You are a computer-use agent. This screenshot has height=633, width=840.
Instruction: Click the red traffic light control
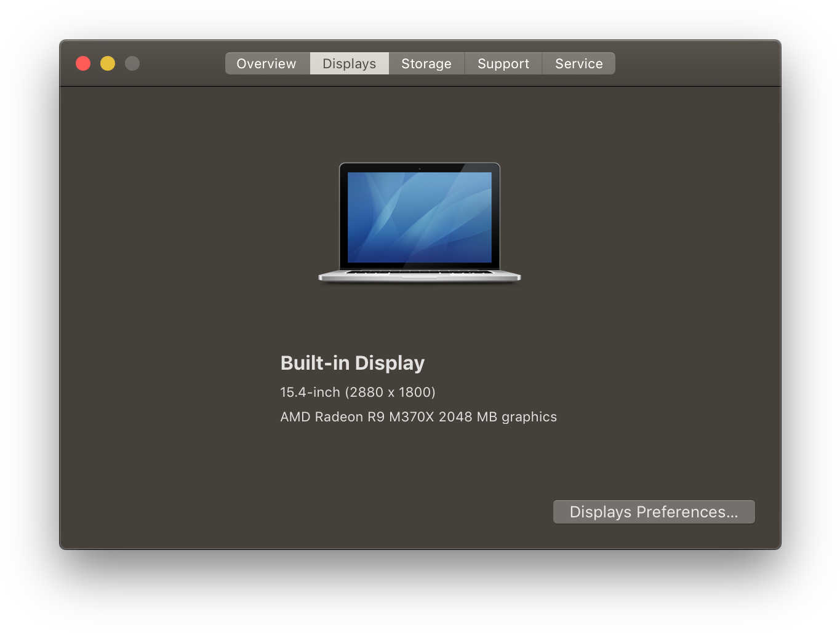[83, 63]
